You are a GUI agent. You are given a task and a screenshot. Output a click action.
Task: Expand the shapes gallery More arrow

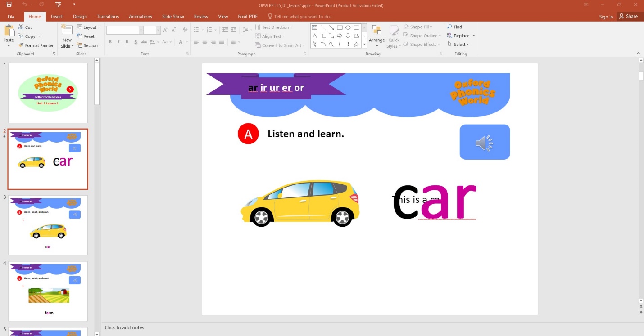364,44
